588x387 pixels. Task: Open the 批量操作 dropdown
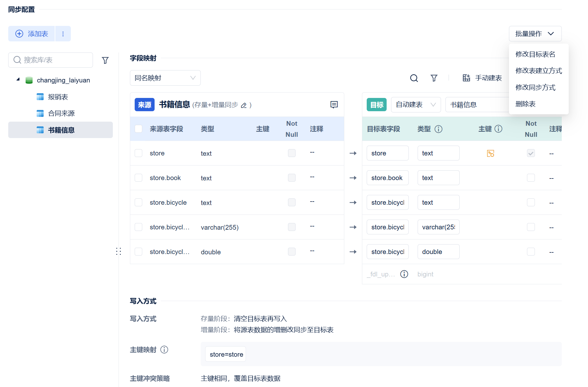tap(535, 34)
